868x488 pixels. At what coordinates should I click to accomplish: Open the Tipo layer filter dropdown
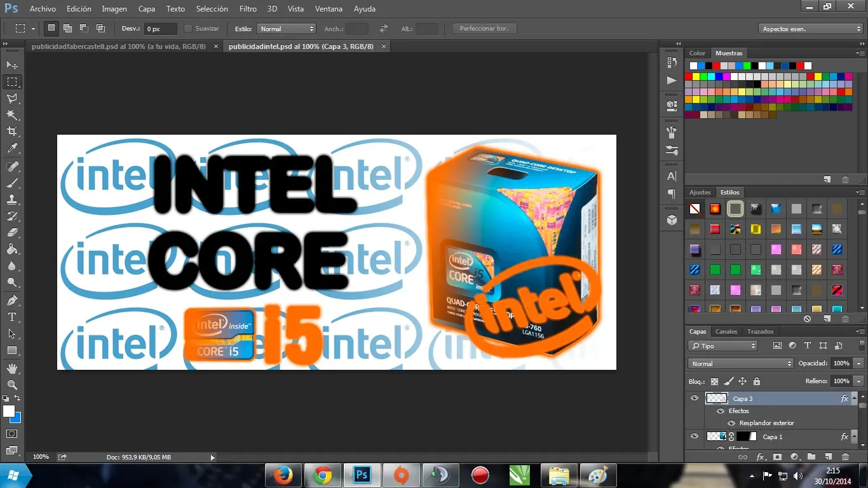[x=722, y=346]
